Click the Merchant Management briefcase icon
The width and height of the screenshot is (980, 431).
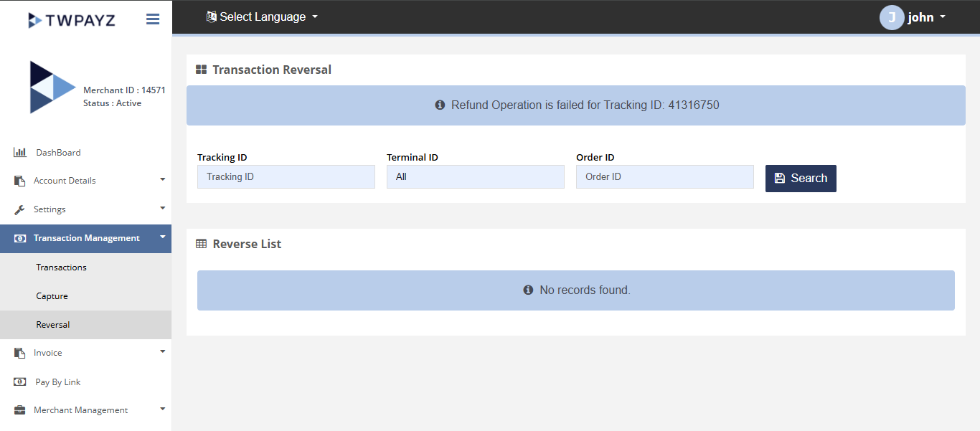pyautogui.click(x=20, y=410)
